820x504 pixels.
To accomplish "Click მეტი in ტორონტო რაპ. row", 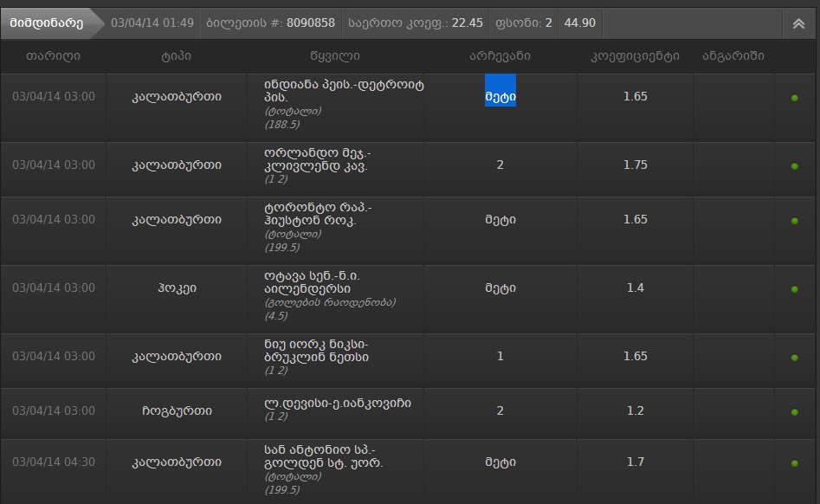I will tap(500, 220).
